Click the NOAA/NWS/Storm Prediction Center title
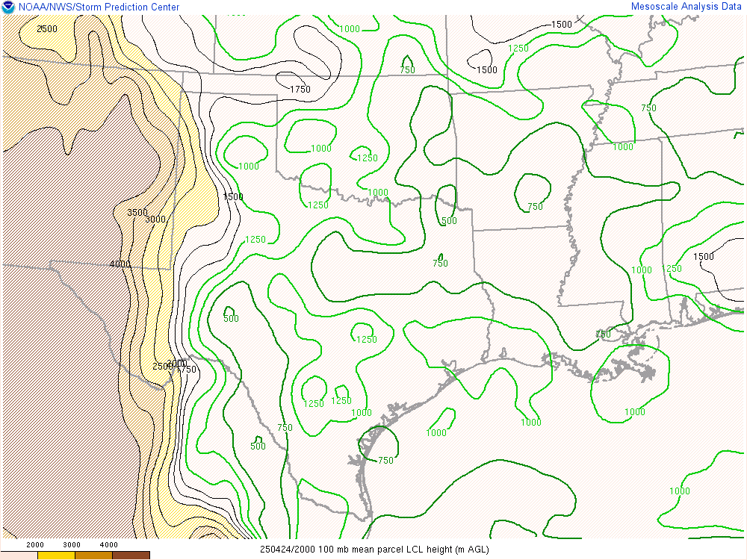This screenshot has width=747, height=560. click(99, 7)
